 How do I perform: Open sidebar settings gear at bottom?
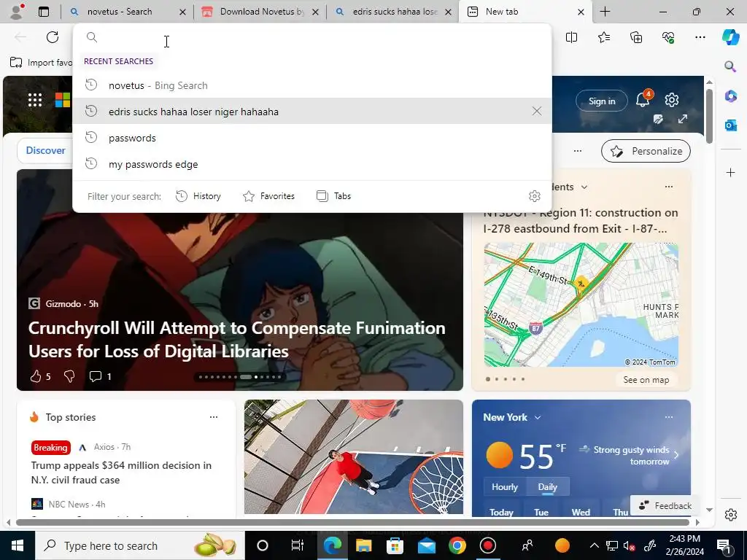click(x=730, y=515)
